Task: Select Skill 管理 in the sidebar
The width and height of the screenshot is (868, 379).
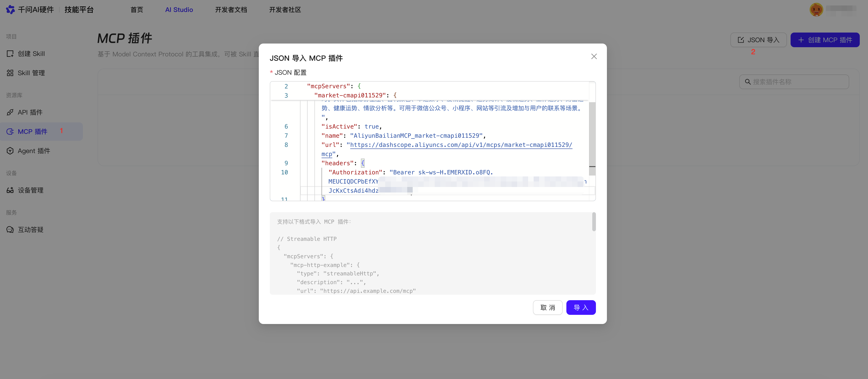Action: 41,73
